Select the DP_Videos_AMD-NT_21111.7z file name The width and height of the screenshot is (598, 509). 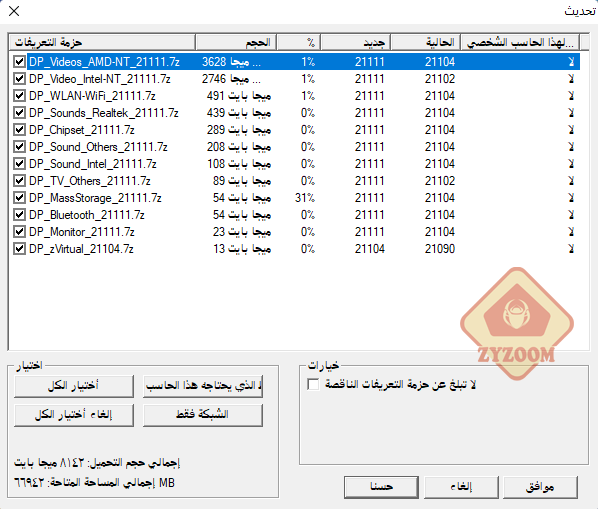(x=104, y=62)
